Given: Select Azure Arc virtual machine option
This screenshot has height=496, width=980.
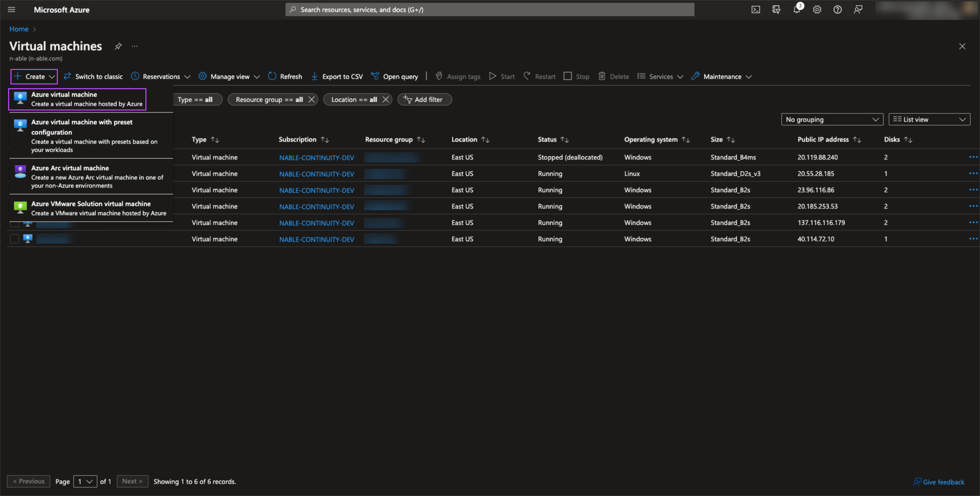Looking at the screenshot, I should (x=91, y=176).
